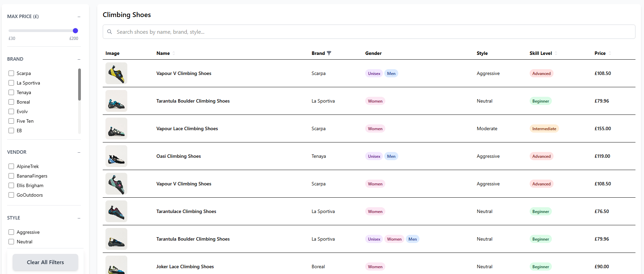Viewport: 644px width, 274px height.
Task: Sort by Skill Level using its sort arrows
Action: click(x=556, y=53)
